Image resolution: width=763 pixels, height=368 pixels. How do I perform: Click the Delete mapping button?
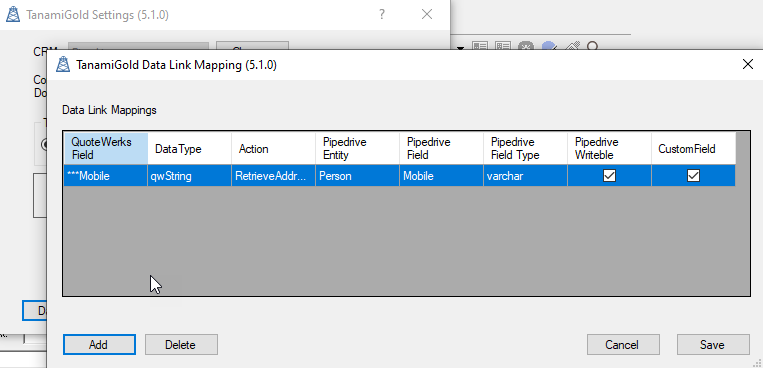pos(181,345)
